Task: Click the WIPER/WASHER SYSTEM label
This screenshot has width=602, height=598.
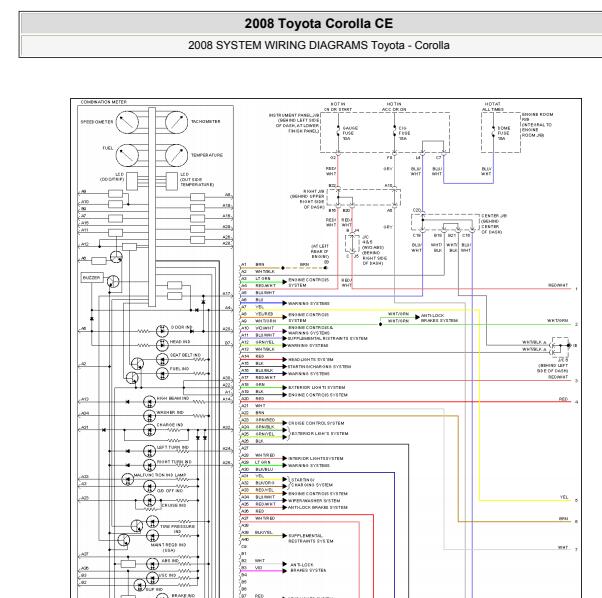Action: 314,501
